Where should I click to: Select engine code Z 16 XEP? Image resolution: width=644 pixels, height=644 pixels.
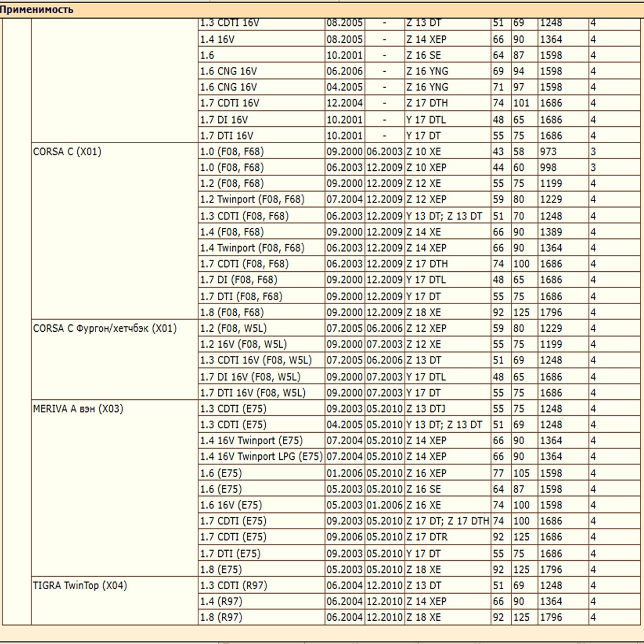(426, 473)
